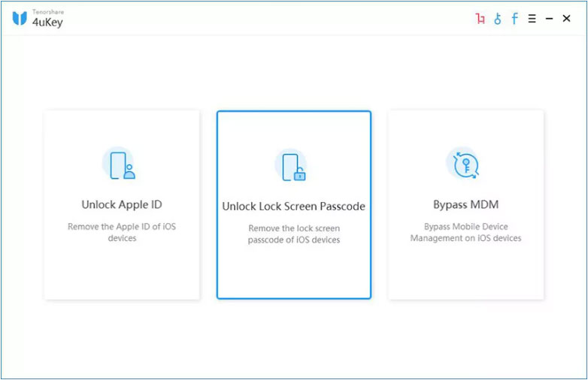Click 'Bypass Mobile Device Management' description
The width and height of the screenshot is (588, 380).
[x=465, y=232]
